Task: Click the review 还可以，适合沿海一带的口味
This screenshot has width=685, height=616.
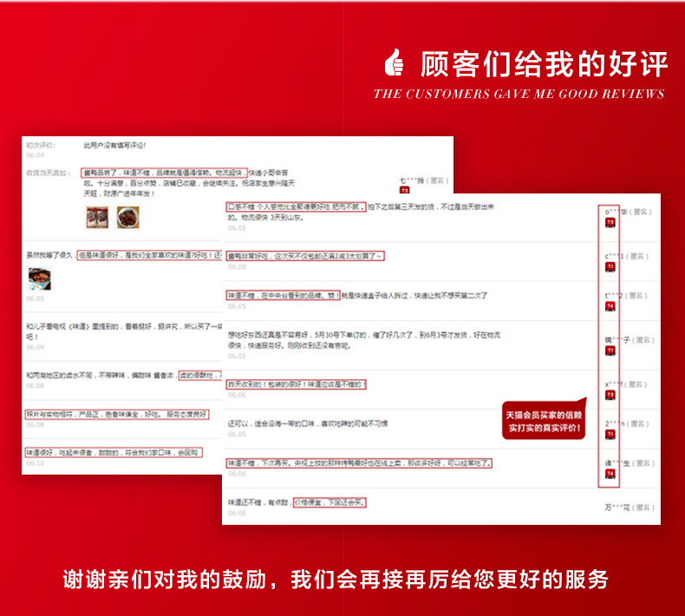Action: click(x=308, y=423)
